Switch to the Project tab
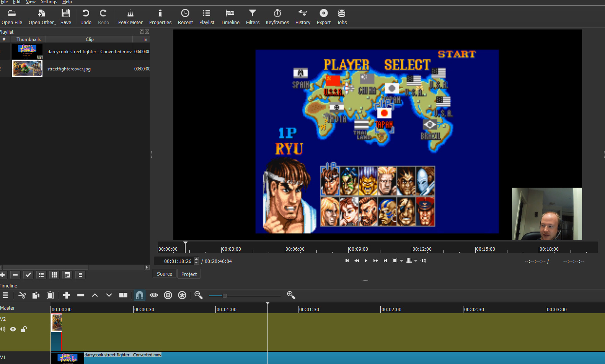Screen dimensions: 605x364 tap(189, 274)
